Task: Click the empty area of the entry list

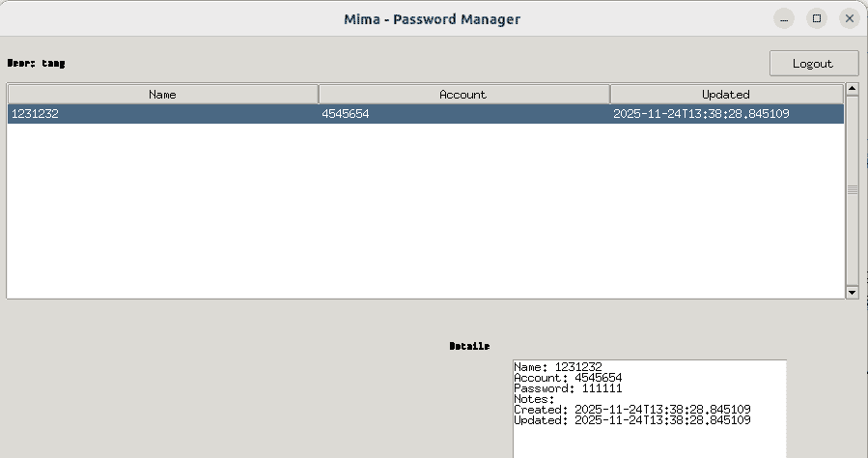Action: pos(425,213)
